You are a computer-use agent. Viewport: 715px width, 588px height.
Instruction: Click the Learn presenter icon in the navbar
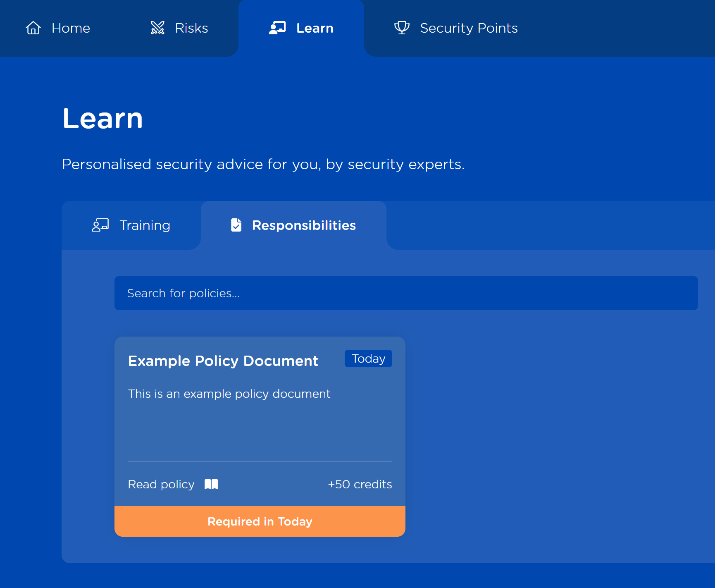tap(277, 28)
